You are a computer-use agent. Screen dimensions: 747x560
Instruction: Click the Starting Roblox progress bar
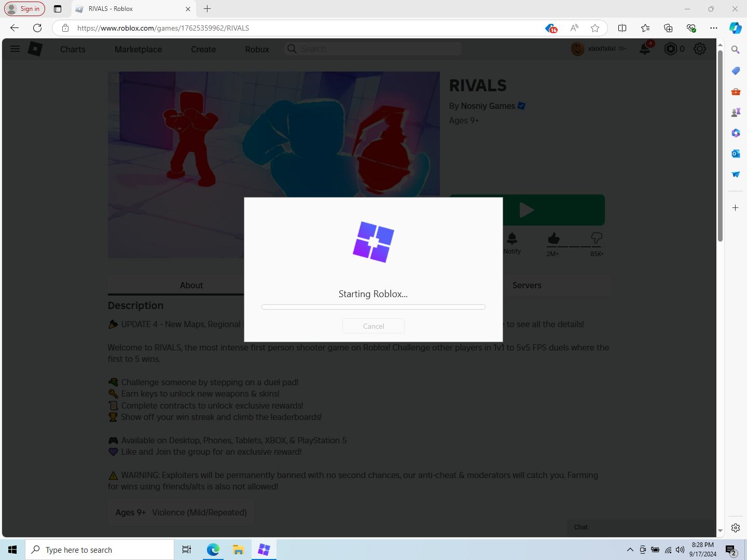coord(374,307)
